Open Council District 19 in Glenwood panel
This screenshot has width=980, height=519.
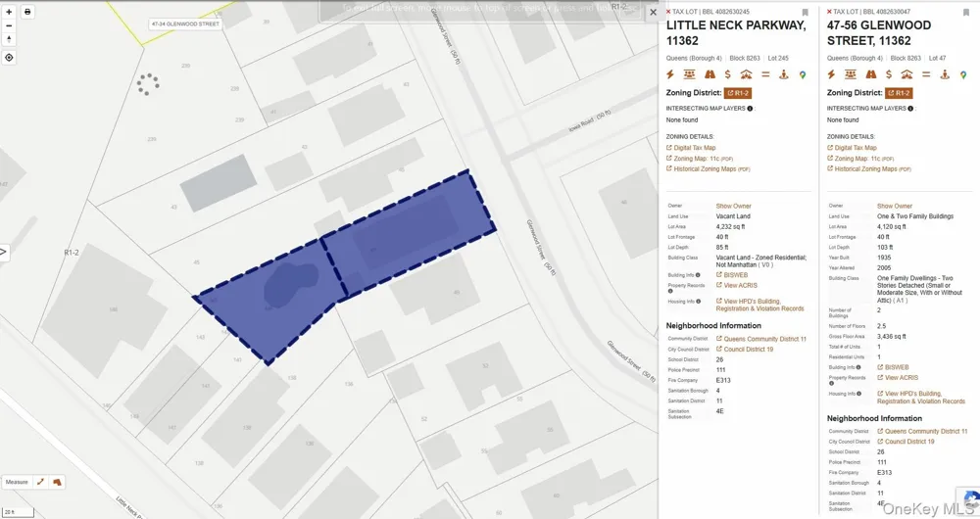(x=906, y=442)
